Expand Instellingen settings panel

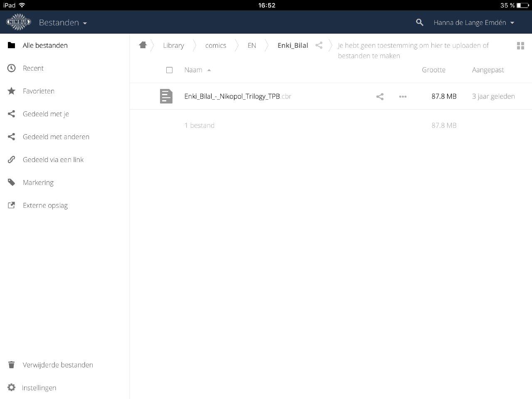[x=39, y=388]
